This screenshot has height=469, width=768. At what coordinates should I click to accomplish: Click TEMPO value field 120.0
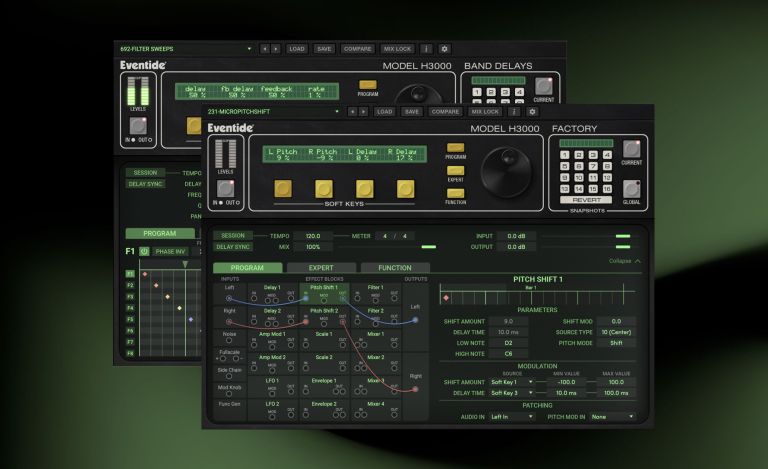(313, 236)
